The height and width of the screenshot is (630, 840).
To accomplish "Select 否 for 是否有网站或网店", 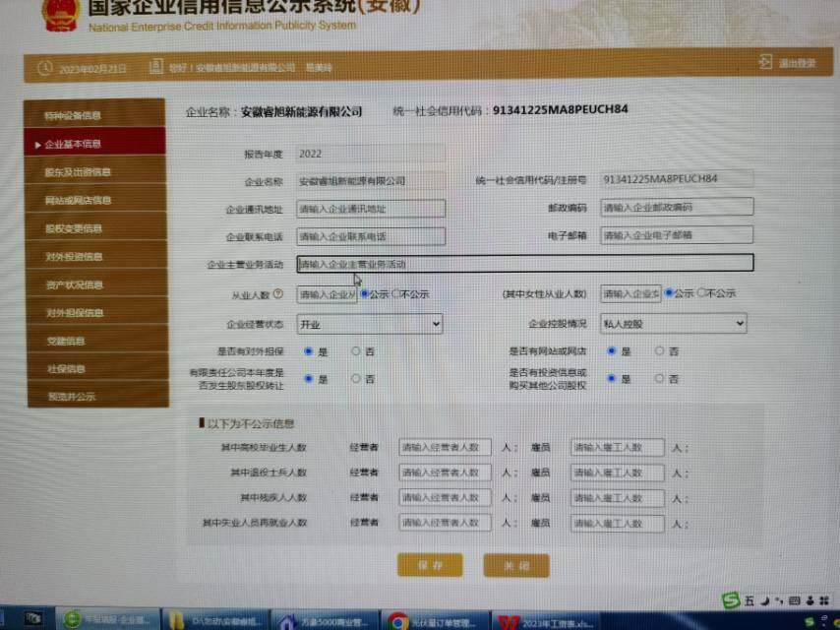I will (659, 351).
